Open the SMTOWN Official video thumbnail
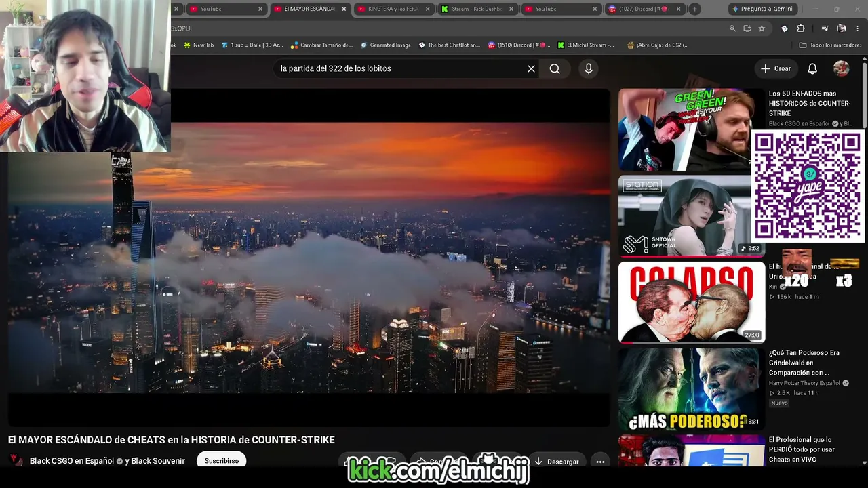This screenshot has width=868, height=488. coord(691,216)
